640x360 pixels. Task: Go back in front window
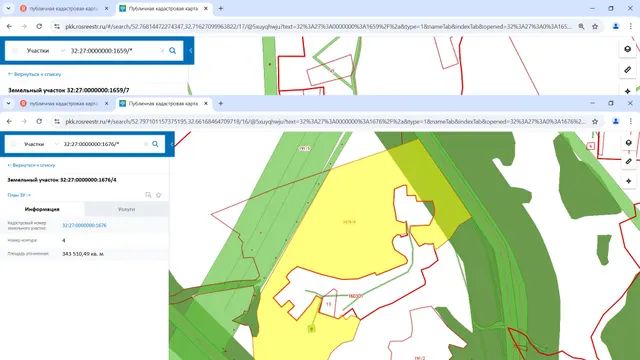[9, 121]
